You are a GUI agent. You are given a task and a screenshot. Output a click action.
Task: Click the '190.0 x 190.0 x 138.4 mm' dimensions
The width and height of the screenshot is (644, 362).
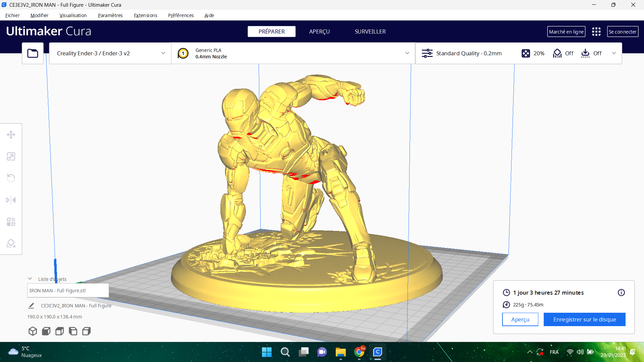54,317
